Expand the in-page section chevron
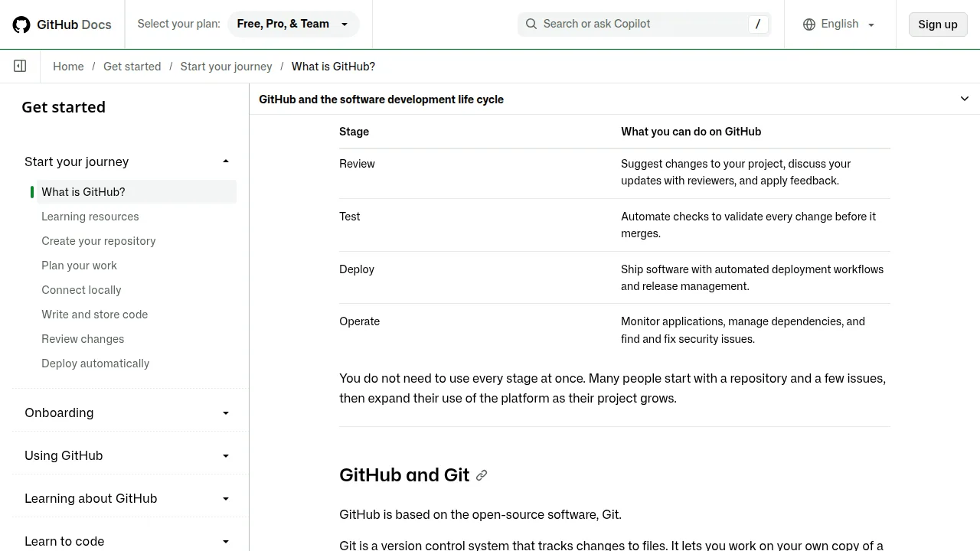Image resolution: width=980 pixels, height=551 pixels. click(x=965, y=99)
